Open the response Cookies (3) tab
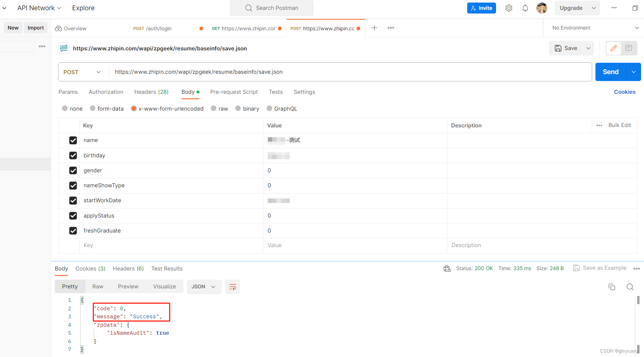The image size is (644, 357). (x=90, y=269)
